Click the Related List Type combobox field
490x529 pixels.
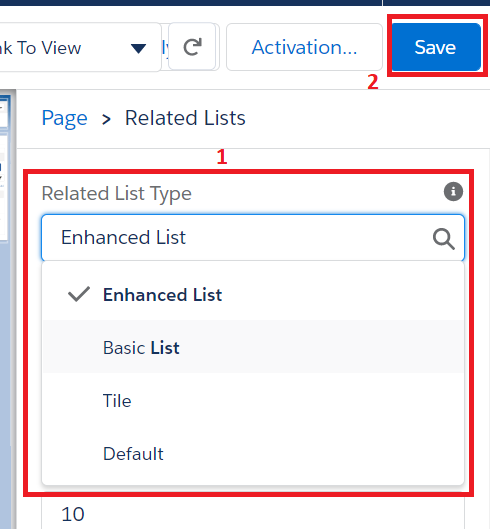coord(253,238)
